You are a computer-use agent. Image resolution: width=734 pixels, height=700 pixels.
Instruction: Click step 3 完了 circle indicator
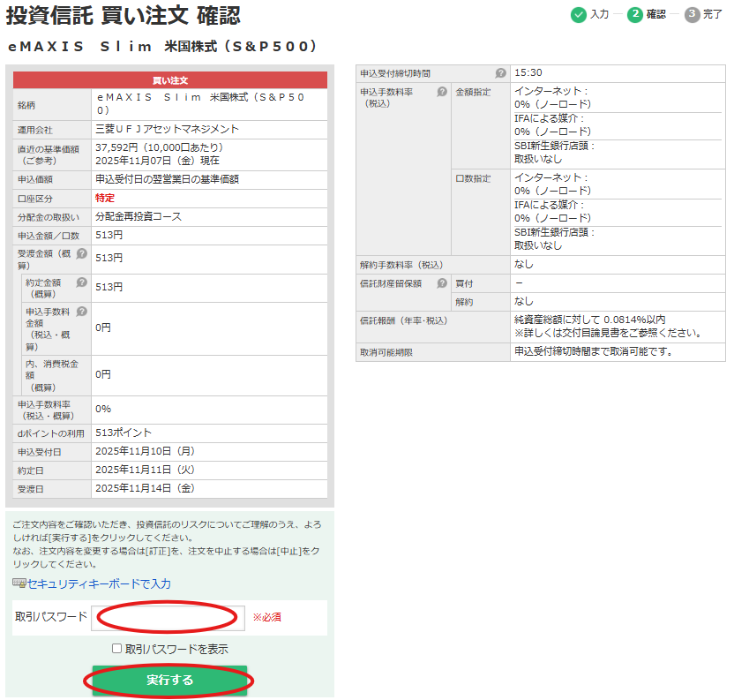pyautogui.click(x=693, y=14)
